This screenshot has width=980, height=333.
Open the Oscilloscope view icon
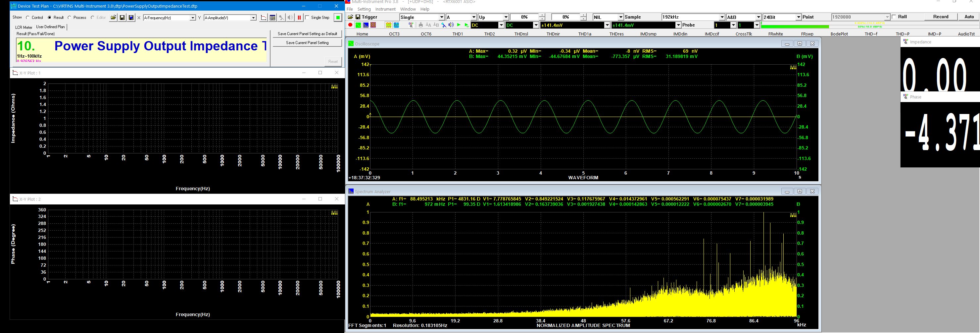358,25
